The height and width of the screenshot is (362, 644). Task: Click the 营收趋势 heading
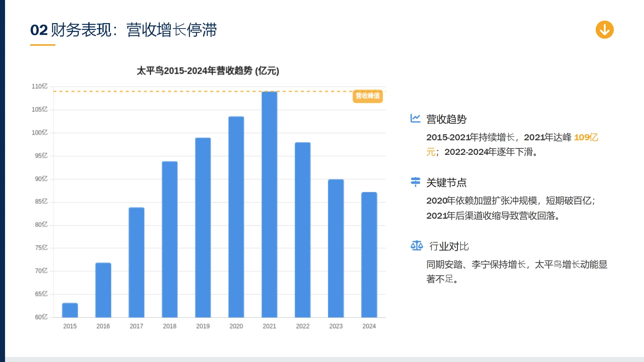pyautogui.click(x=446, y=119)
